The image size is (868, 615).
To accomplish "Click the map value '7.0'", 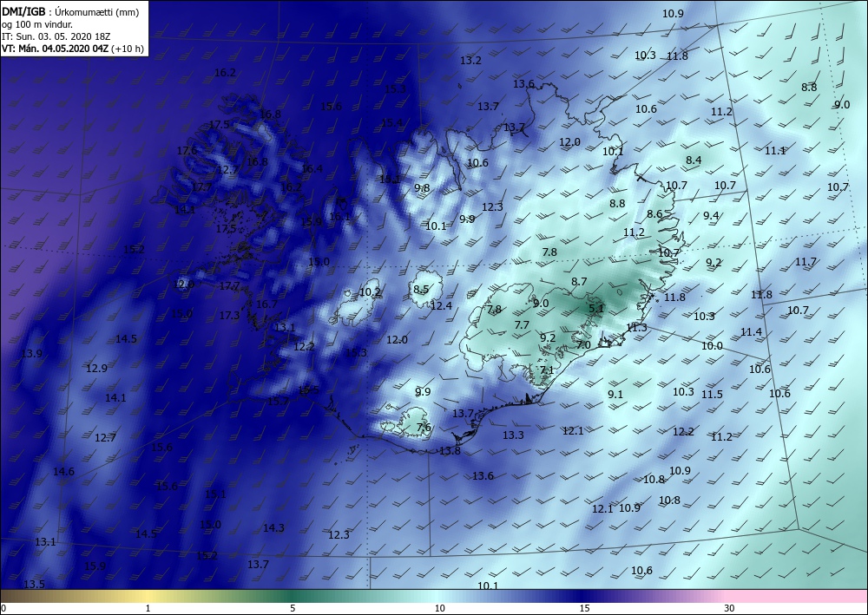I will tap(583, 345).
